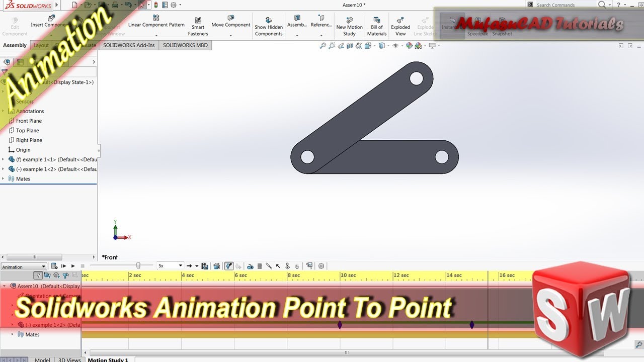Create a New Motion Study

click(349, 27)
